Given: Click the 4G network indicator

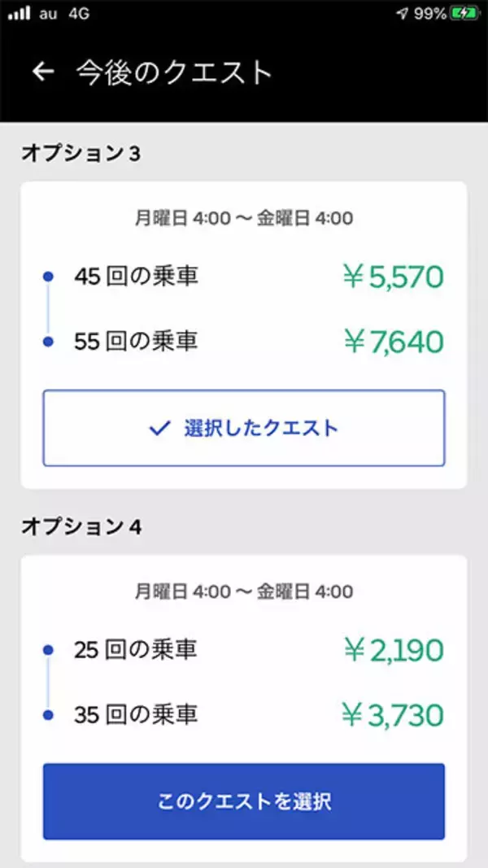Looking at the screenshot, I should [x=79, y=13].
